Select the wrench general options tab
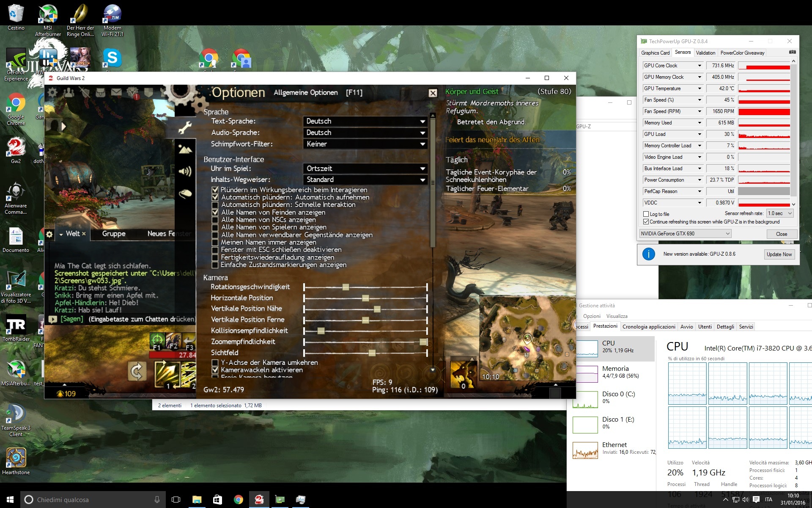This screenshot has height=508, width=812. click(x=185, y=127)
